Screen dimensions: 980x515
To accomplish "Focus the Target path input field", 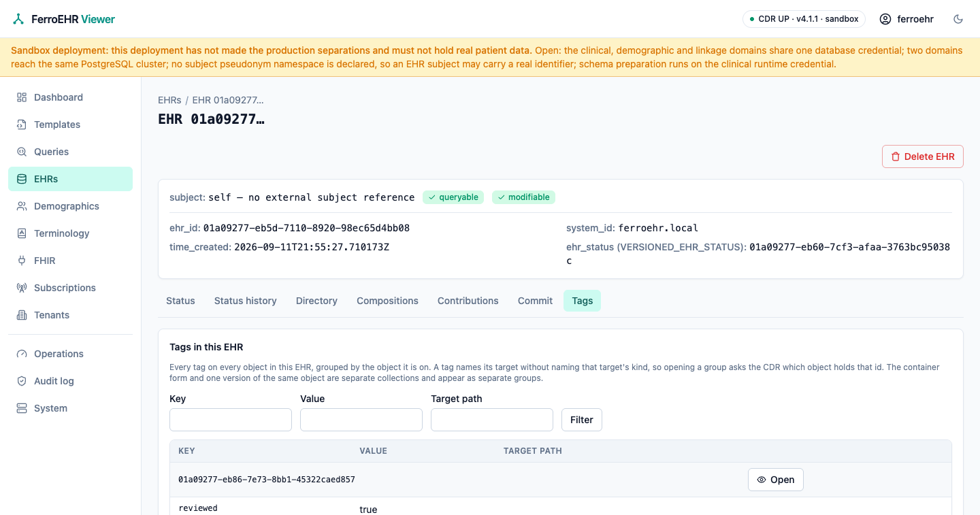I will point(492,420).
